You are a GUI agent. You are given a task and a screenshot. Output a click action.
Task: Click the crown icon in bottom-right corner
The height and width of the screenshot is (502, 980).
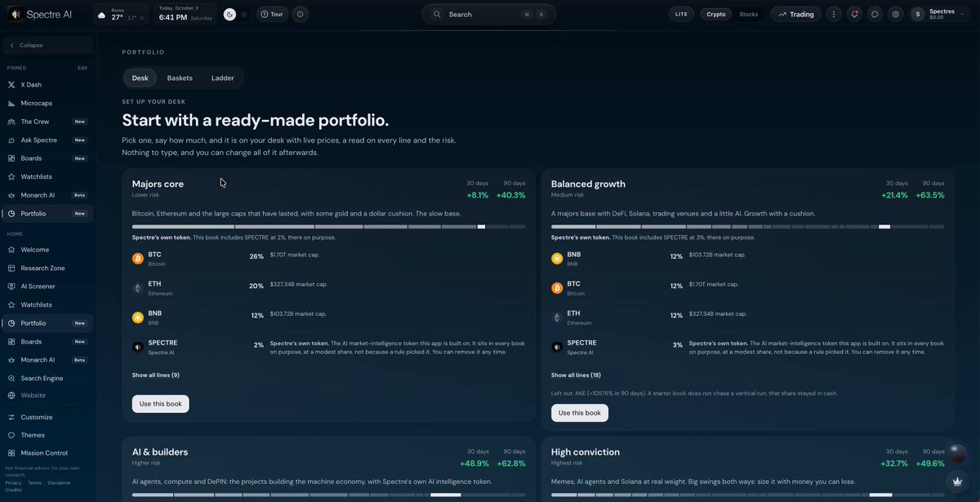(x=957, y=482)
